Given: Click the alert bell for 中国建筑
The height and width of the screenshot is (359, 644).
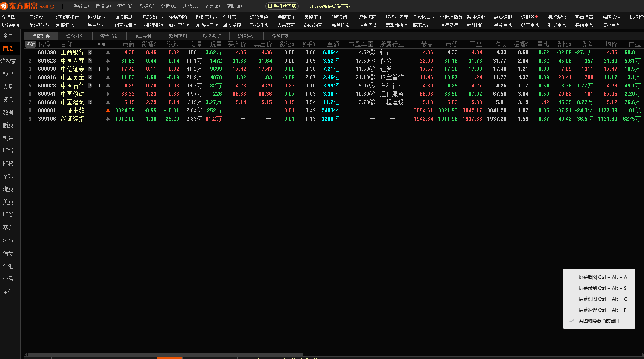Looking at the screenshot, I should click(x=108, y=102).
